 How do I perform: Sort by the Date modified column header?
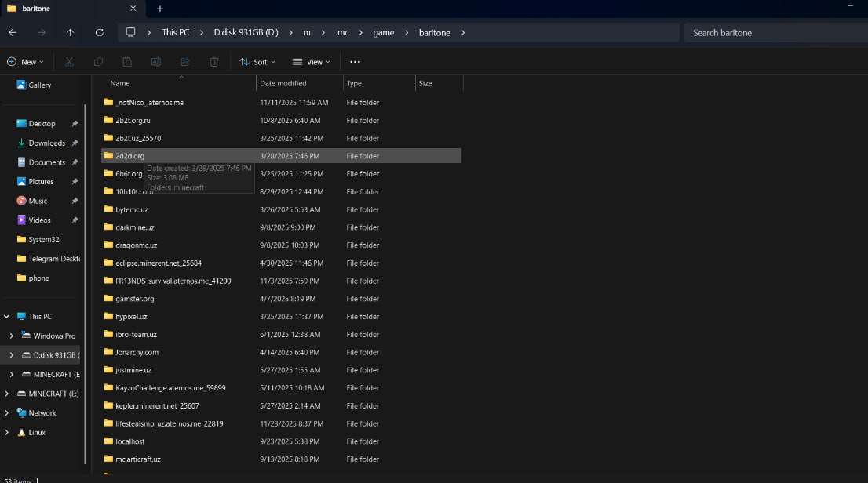tap(283, 83)
